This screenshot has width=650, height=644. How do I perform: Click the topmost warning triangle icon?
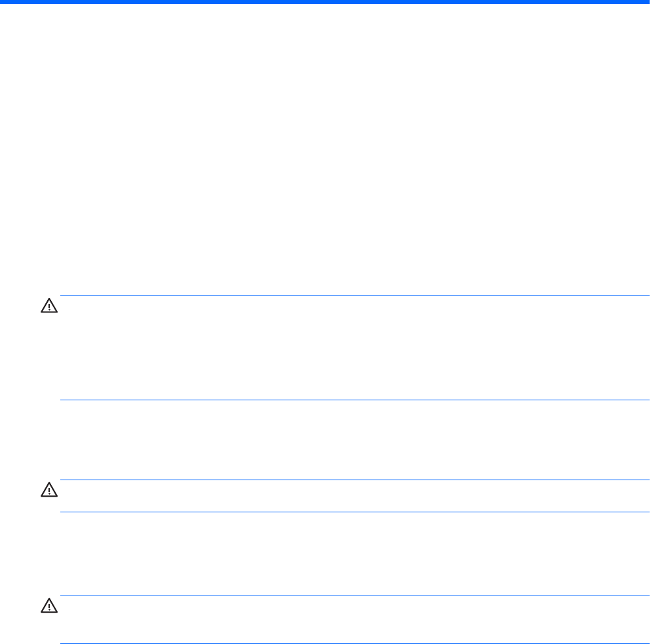49,306
